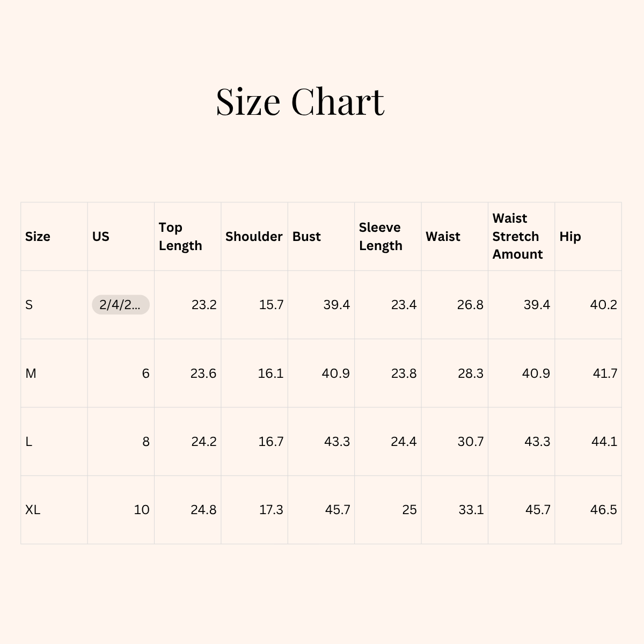This screenshot has height=644, width=644.
Task: Select the Size column header
Action: click(x=38, y=237)
